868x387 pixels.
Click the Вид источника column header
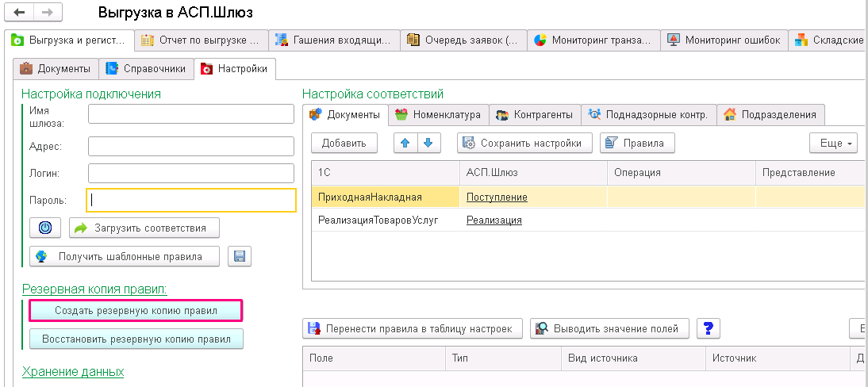pyautogui.click(x=633, y=358)
